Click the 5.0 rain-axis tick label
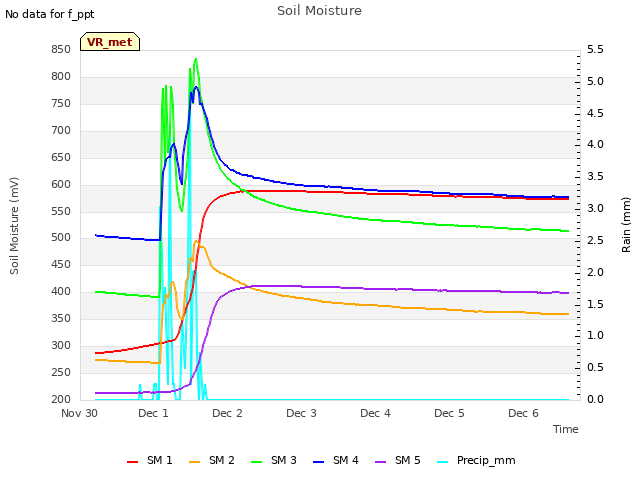 595,82
